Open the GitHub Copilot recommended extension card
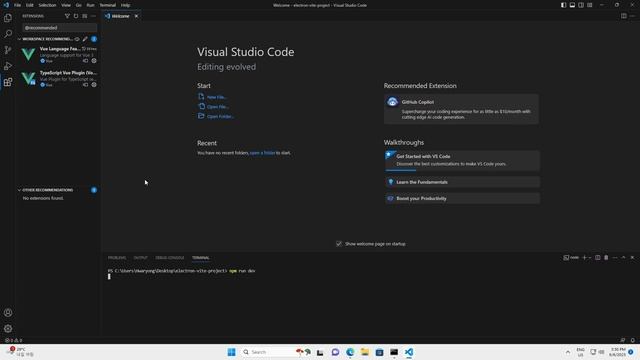The image size is (640, 360). click(461, 109)
